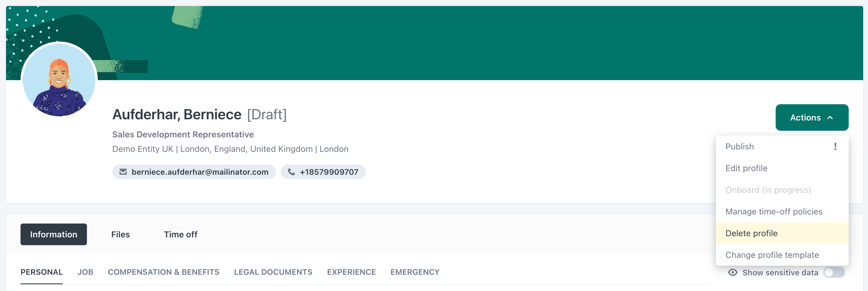The width and height of the screenshot is (868, 291).
Task: Click the +18579909707 phone number chip
Action: 329,172
